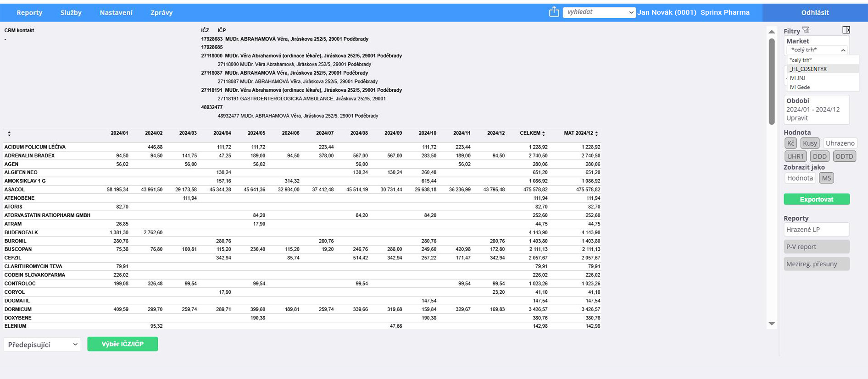The image size is (868, 379).
Task: Click the scrollbar up arrow
Action: [x=772, y=32]
